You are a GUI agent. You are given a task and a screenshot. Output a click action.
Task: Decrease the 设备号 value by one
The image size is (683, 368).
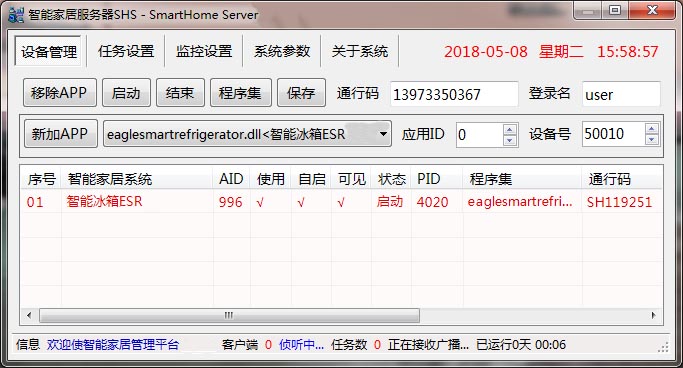(x=652, y=140)
